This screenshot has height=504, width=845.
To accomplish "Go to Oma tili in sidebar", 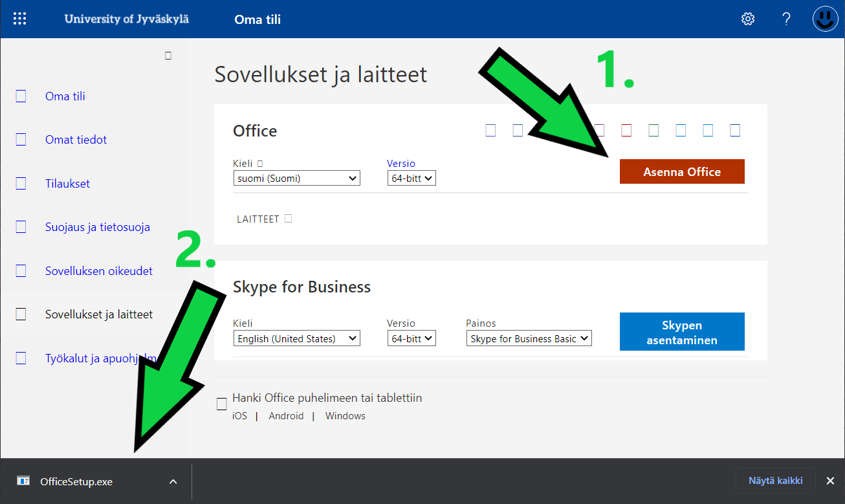I will (x=65, y=96).
